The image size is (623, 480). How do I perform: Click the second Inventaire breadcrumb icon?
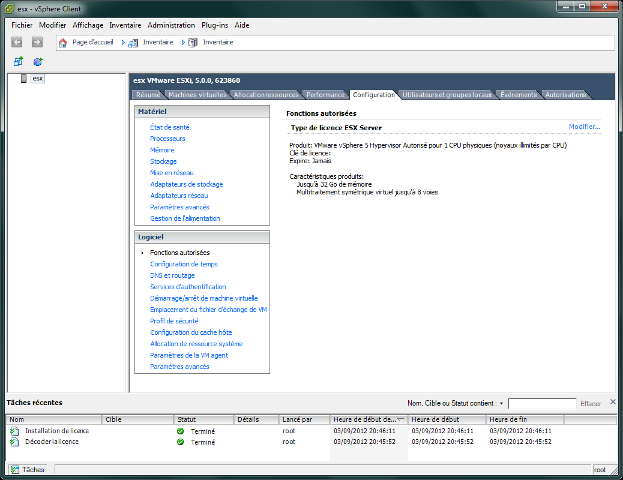click(x=193, y=43)
